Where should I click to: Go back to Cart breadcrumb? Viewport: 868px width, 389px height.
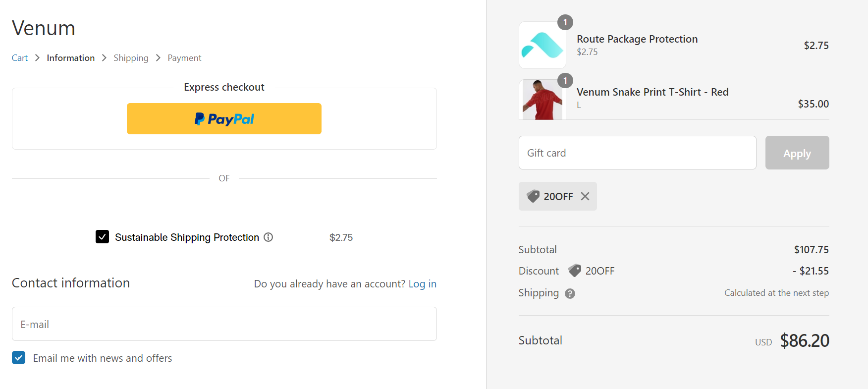tap(20, 58)
